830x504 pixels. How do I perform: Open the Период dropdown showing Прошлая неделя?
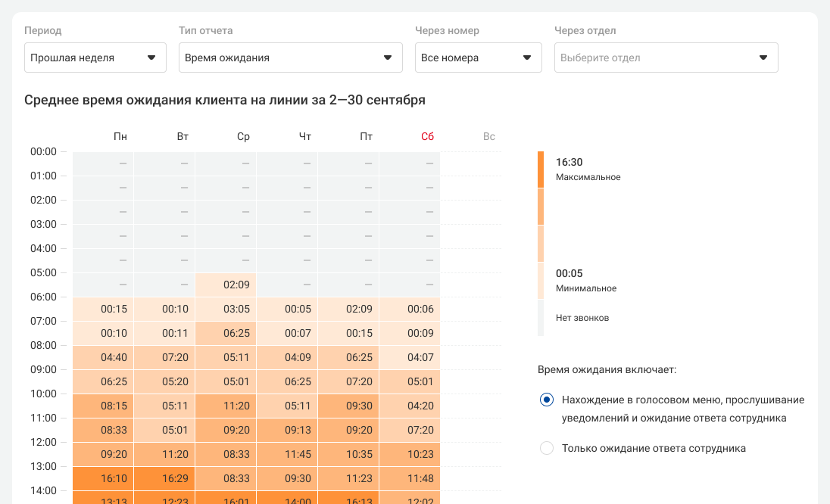pyautogui.click(x=95, y=58)
